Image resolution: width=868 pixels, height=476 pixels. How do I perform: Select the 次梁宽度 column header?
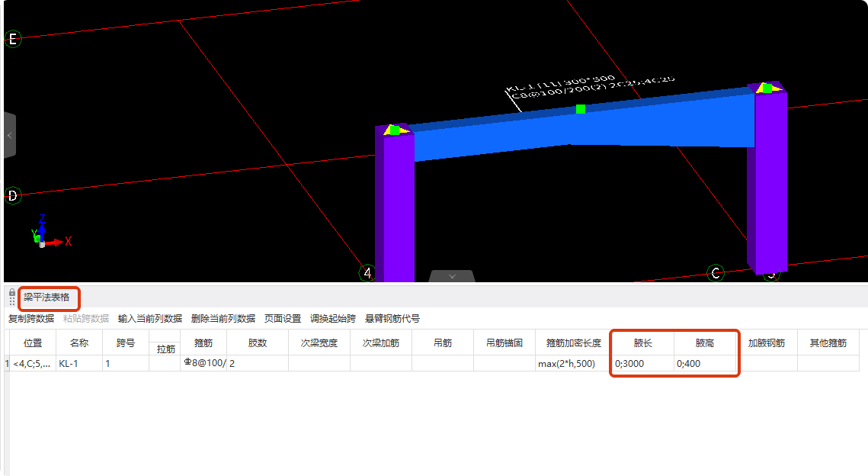click(319, 343)
